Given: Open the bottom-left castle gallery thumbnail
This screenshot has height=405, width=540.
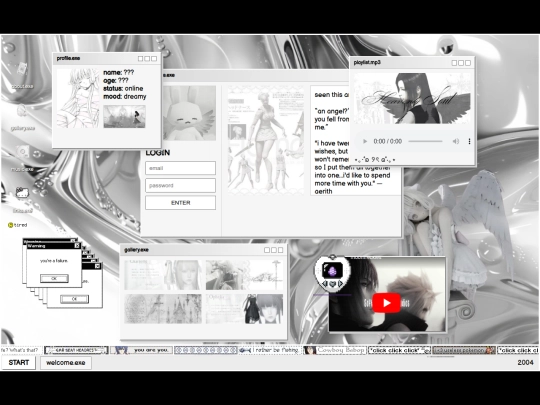Looking at the screenshot, I should pos(163,309).
